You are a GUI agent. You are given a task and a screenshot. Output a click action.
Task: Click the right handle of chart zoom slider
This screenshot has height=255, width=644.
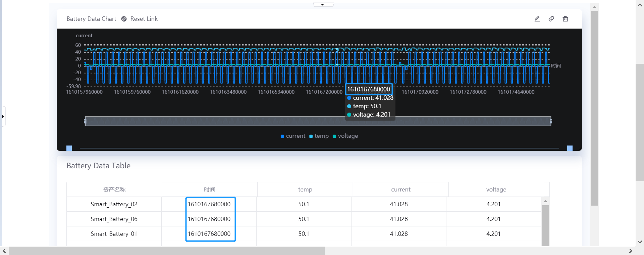(x=551, y=121)
